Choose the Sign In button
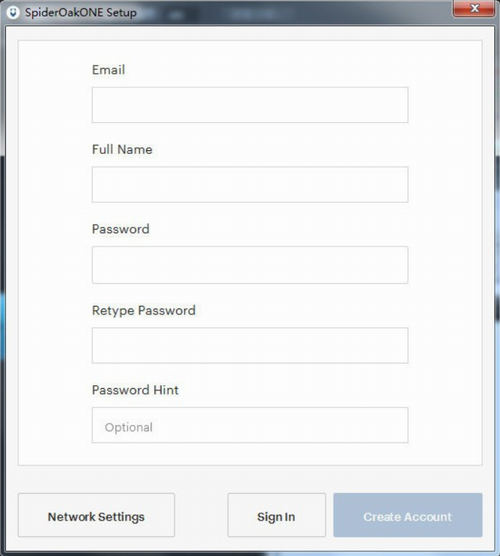This screenshot has width=500, height=556. coord(276,515)
